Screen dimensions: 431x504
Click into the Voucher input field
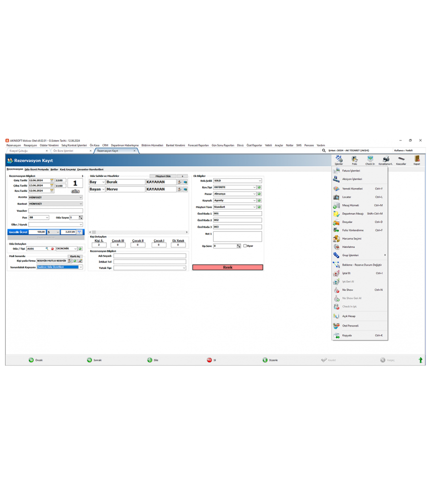pos(55,211)
